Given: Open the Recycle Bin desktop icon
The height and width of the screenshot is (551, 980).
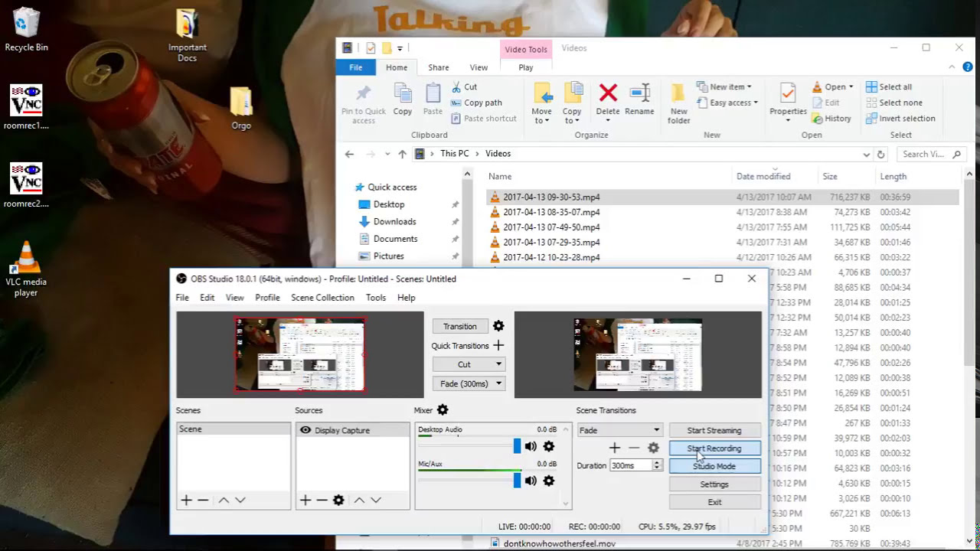Looking at the screenshot, I should pos(26,30).
